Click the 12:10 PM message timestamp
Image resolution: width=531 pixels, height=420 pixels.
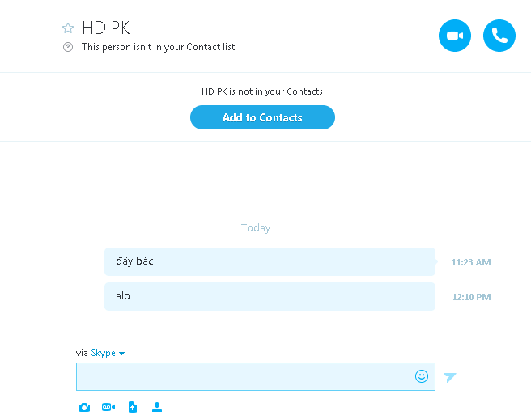[471, 297]
